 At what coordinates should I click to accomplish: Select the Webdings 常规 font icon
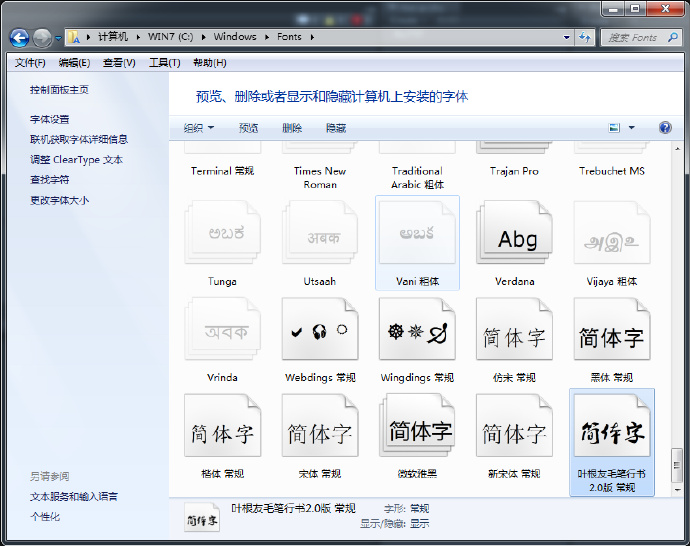tap(320, 329)
